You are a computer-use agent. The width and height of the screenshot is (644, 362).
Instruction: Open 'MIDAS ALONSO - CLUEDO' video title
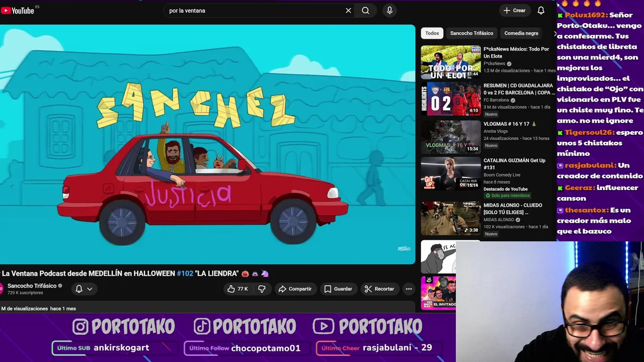click(x=513, y=209)
